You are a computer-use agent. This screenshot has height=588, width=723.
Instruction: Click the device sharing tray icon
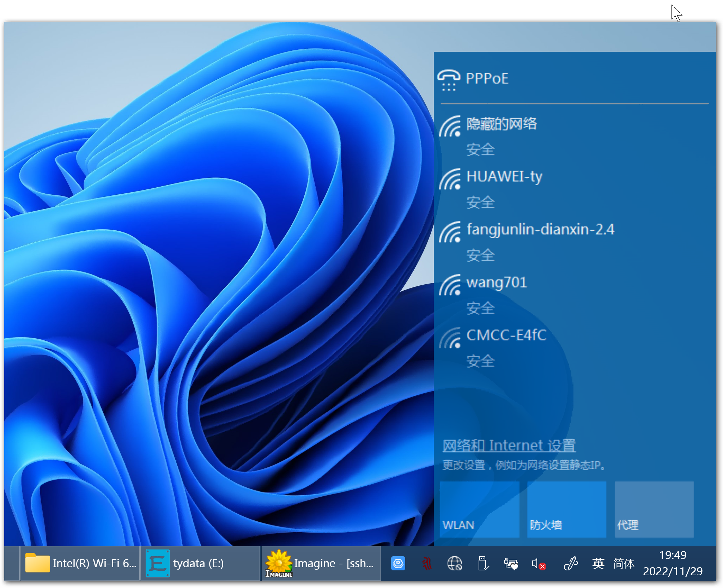511,564
